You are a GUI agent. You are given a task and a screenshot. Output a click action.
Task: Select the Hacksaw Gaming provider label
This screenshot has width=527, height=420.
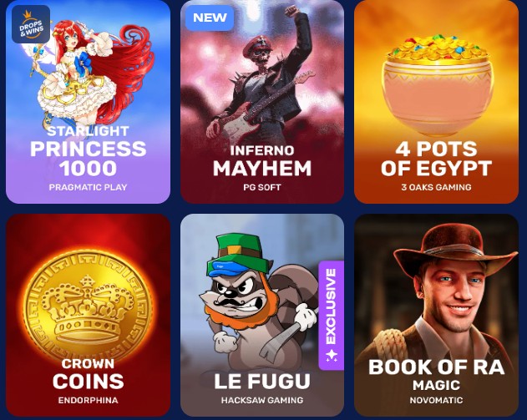pyautogui.click(x=262, y=400)
